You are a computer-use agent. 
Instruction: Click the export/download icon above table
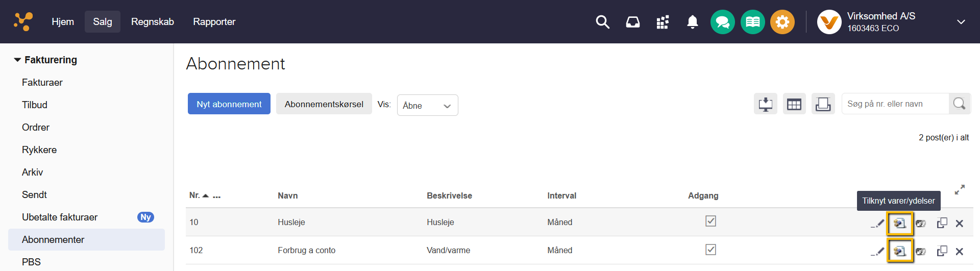tap(765, 104)
